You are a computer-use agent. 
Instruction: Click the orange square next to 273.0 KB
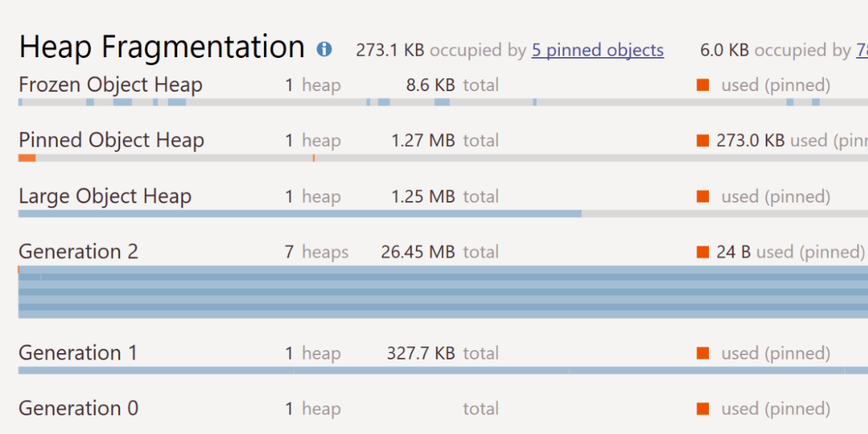702,140
